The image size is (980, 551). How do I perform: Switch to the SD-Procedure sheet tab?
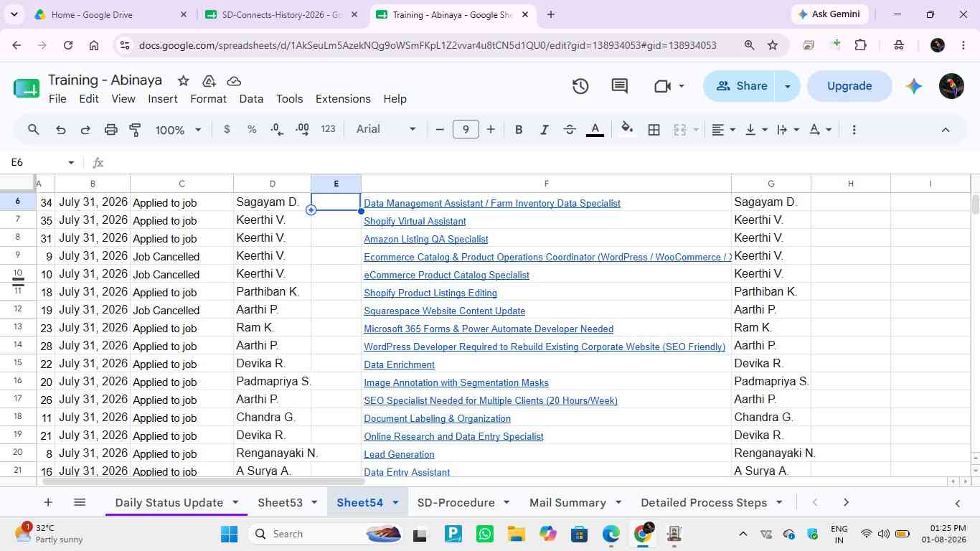pyautogui.click(x=456, y=502)
